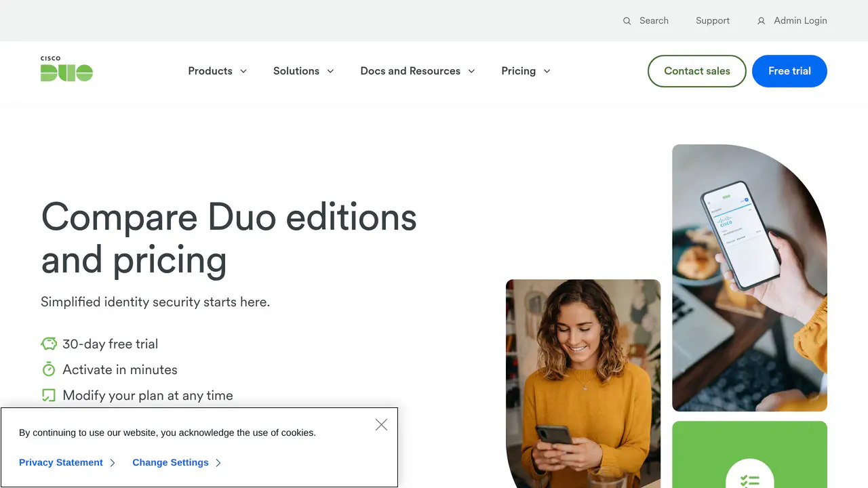Open the Docs and Resources menu
This screenshot has height=488, width=868.
410,71
